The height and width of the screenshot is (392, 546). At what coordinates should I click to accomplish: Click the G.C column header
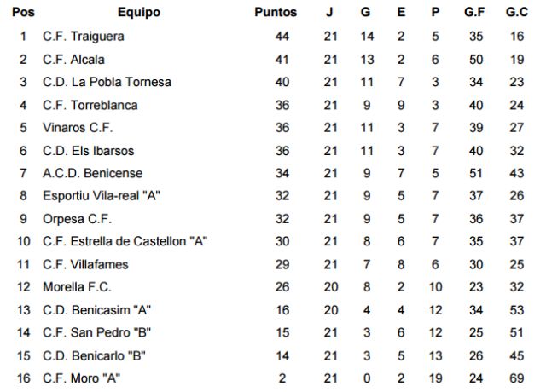[517, 12]
